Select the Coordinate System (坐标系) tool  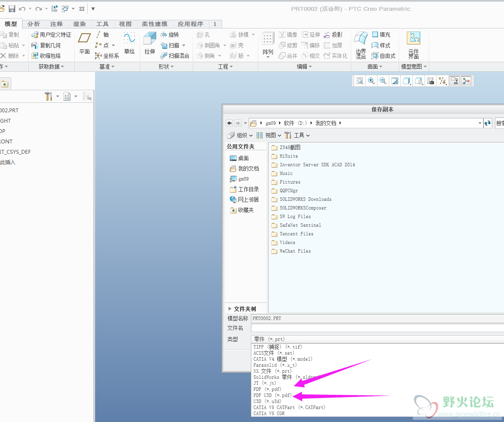(107, 56)
